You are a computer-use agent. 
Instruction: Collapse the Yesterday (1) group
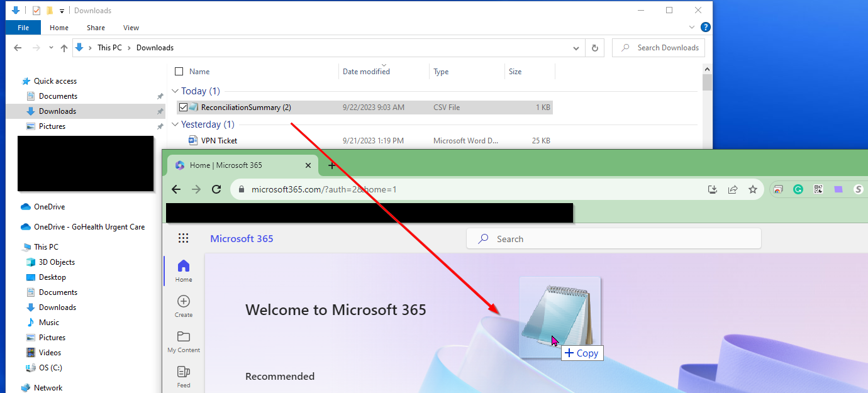coord(175,125)
